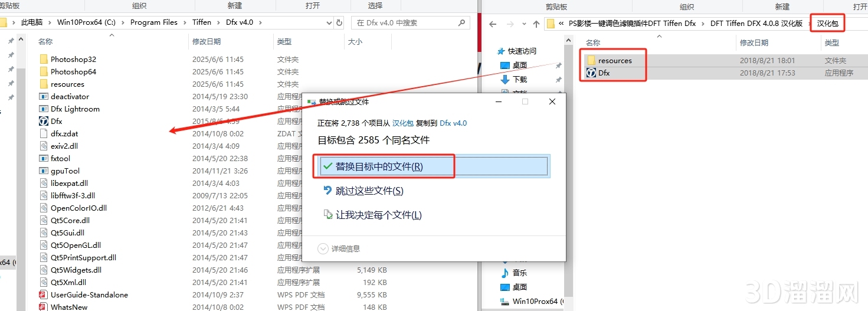Click the 在 Dfx v4.0 中搜索 search box
This screenshot has width=868, height=311.
pos(411,22)
